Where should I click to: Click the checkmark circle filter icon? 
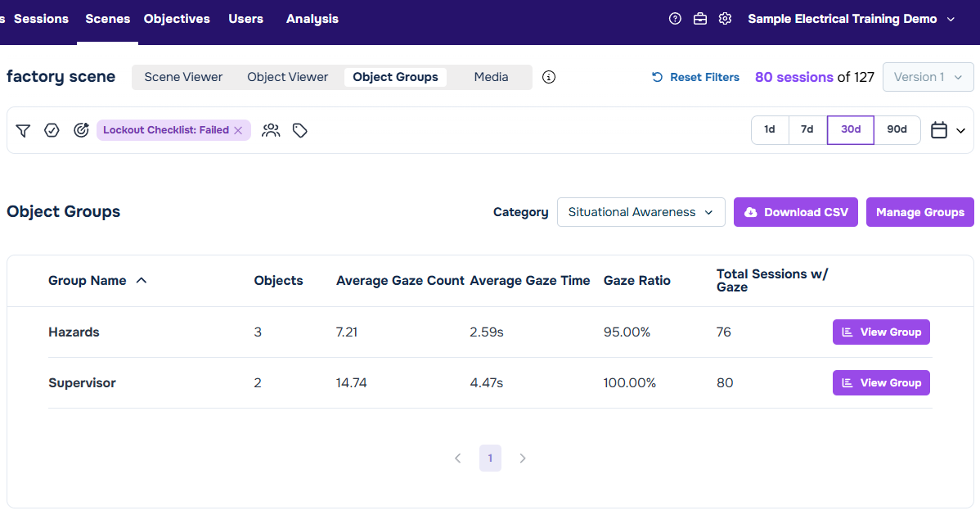(52, 130)
